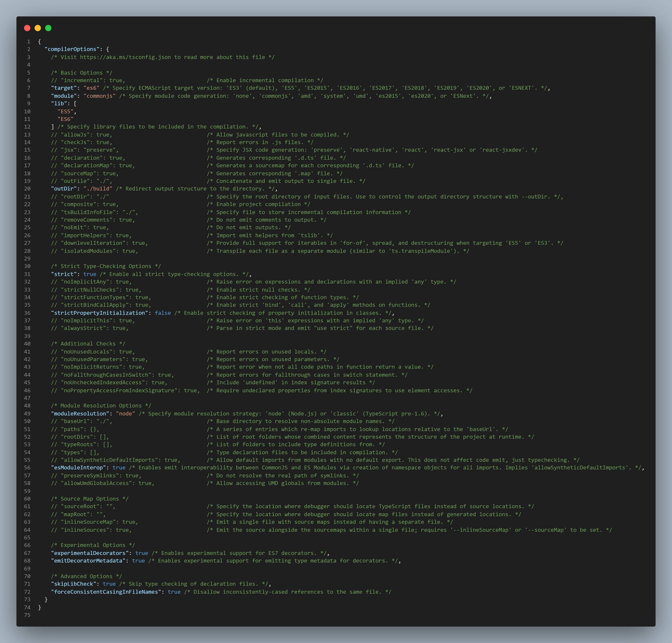Click the commented "noImplicitAny" option

coord(91,282)
